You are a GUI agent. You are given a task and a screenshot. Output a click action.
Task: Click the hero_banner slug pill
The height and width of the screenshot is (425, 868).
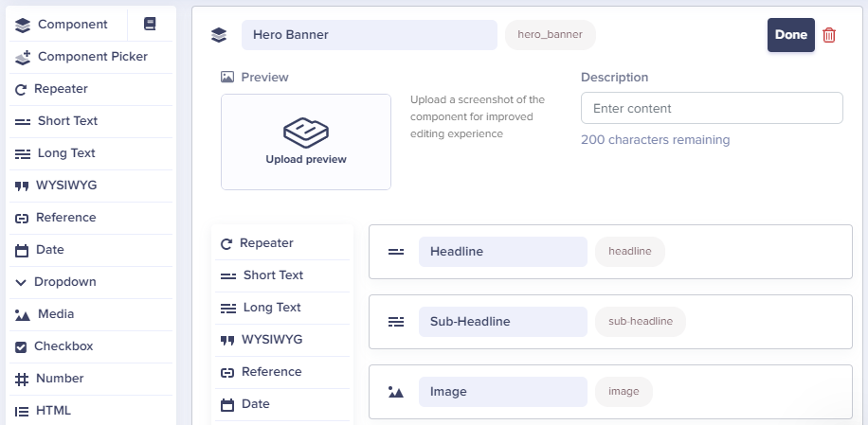click(x=551, y=35)
